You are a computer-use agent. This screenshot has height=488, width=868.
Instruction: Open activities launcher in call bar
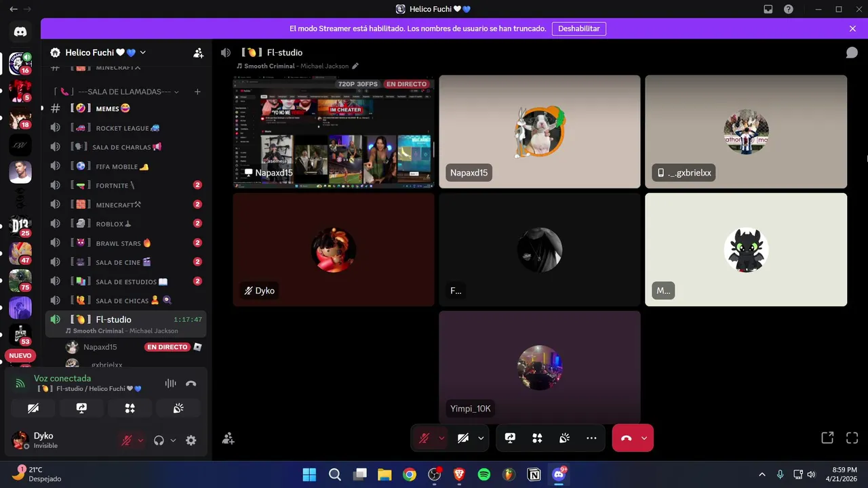pos(537,439)
